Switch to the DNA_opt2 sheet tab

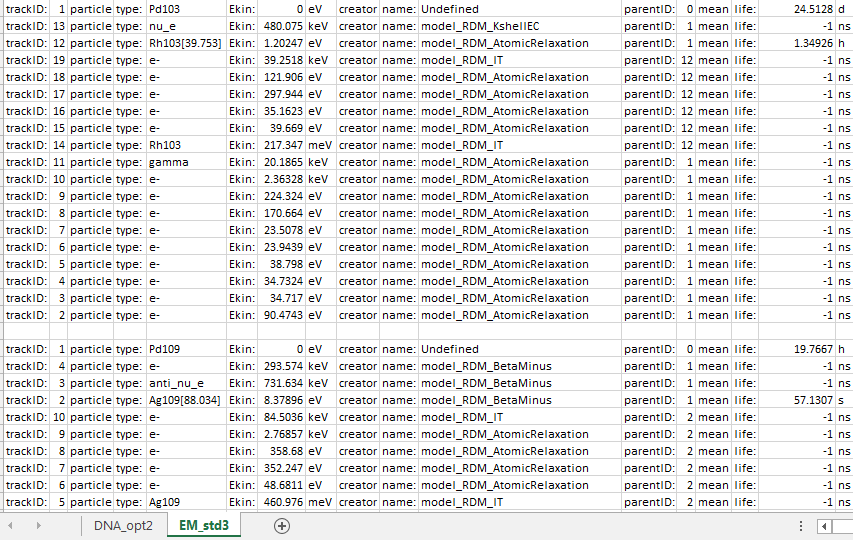[x=123, y=526]
